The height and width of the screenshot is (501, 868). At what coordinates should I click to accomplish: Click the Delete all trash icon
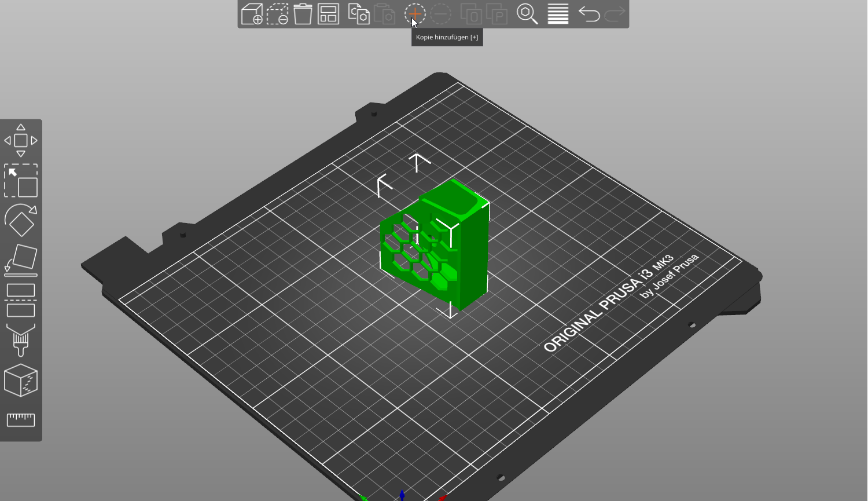(x=303, y=14)
